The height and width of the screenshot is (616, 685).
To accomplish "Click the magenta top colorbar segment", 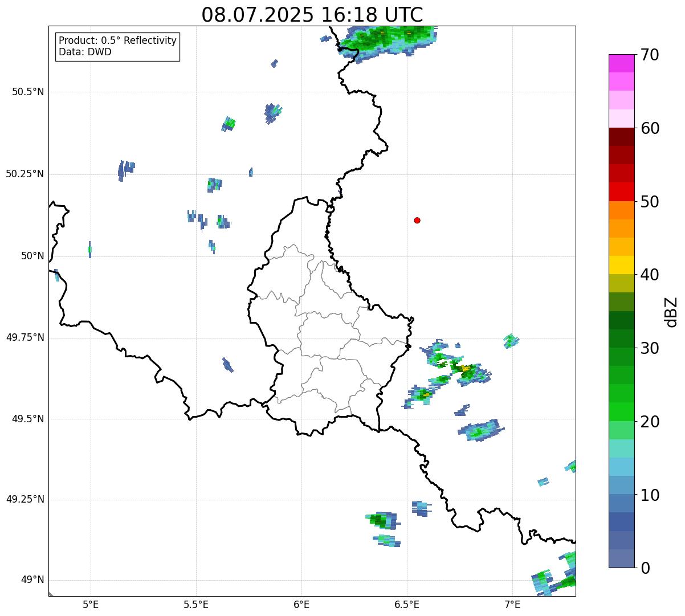I will pos(622,63).
